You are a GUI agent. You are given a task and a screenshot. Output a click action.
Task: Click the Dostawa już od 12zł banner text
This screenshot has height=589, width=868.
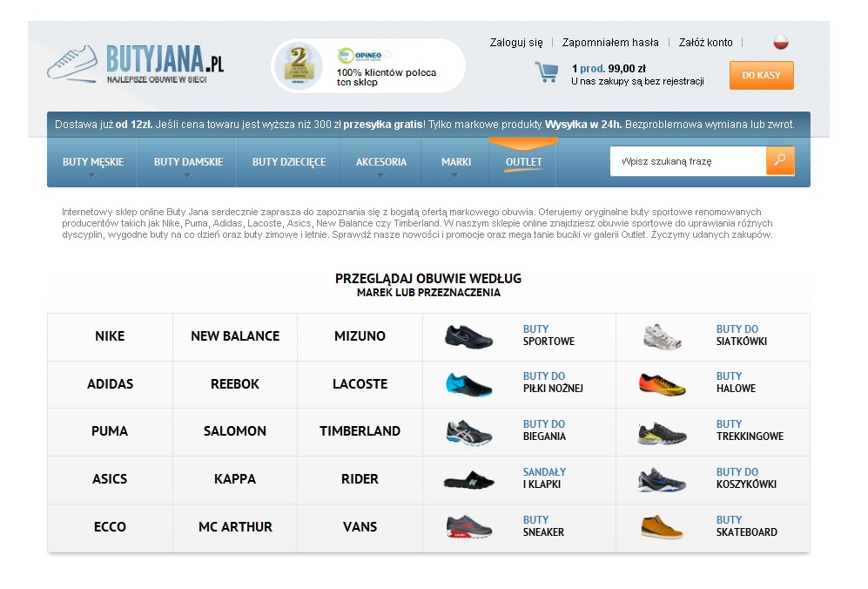104,125
